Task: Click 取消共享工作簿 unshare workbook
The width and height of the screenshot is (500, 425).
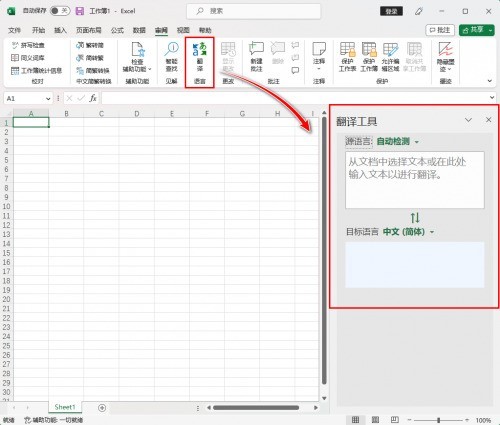Action: [414, 57]
